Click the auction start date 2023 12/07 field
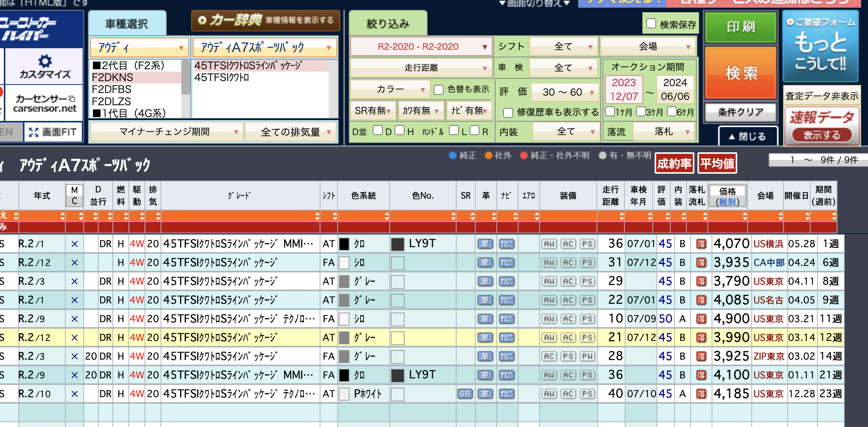This screenshot has width=868, height=427. pos(624,90)
